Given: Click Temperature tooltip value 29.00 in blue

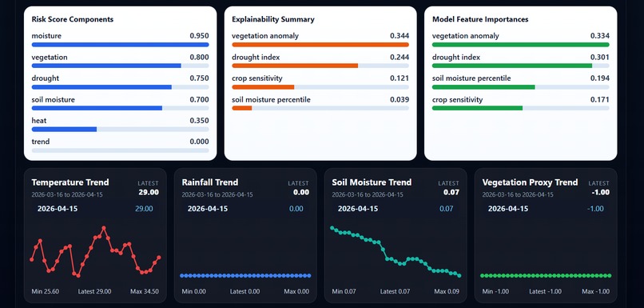Looking at the screenshot, I should (144, 209).
